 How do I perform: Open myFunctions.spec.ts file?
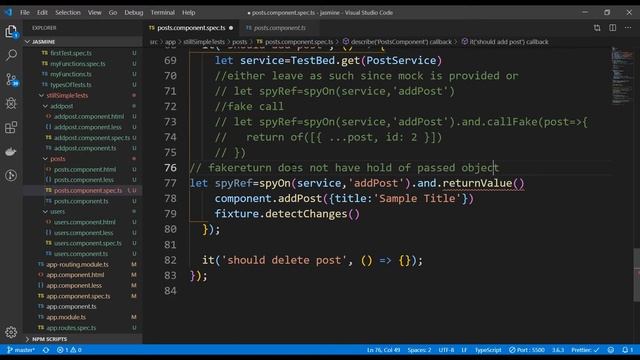tap(78, 64)
